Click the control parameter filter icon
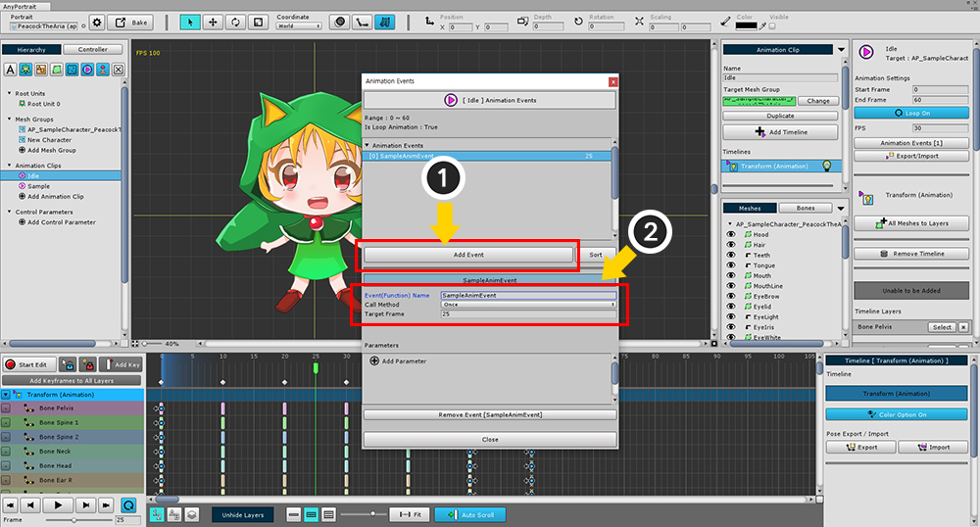 click(x=103, y=70)
